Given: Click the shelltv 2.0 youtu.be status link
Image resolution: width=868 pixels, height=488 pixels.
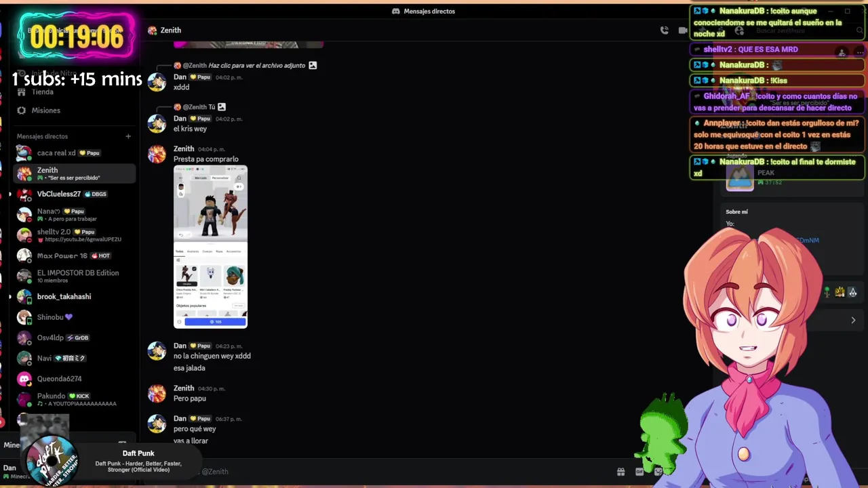Looking at the screenshot, I should pyautogui.click(x=83, y=240).
